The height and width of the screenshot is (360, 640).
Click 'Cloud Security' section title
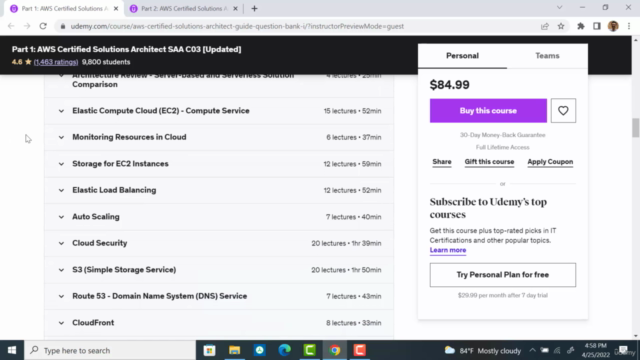(100, 243)
